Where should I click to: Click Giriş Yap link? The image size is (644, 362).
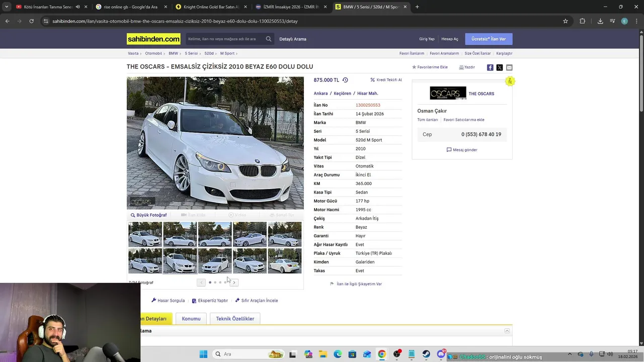(427, 39)
